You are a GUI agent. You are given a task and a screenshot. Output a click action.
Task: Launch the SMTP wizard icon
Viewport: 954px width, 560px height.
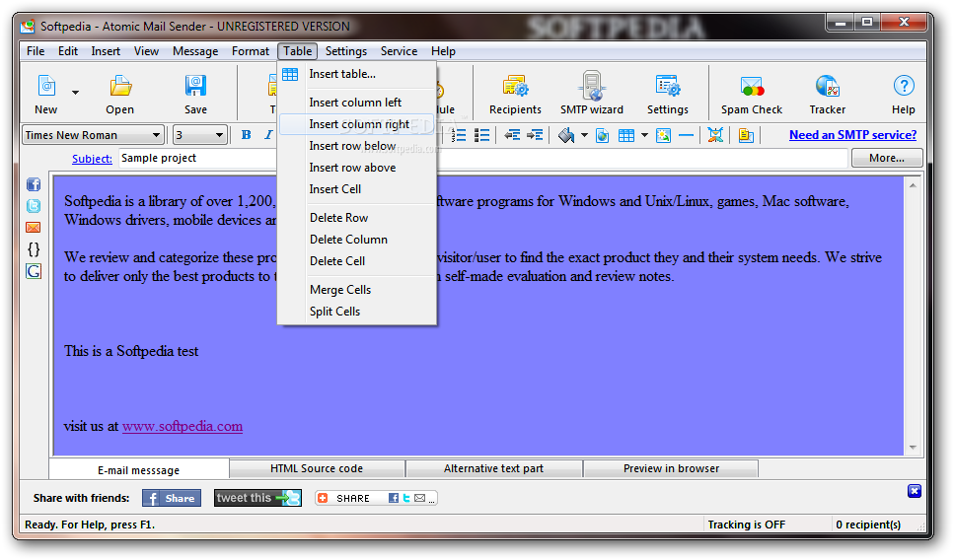click(x=592, y=86)
